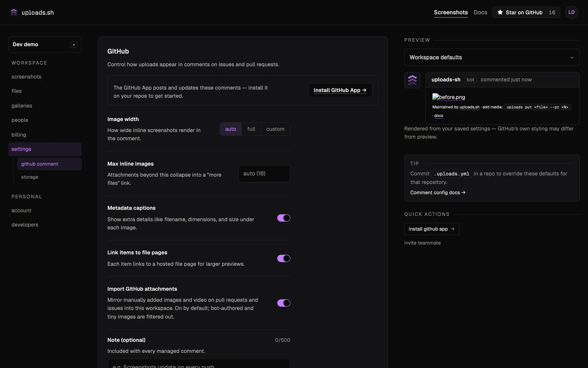
Task: Click into the Note text area
Action: [x=199, y=364]
